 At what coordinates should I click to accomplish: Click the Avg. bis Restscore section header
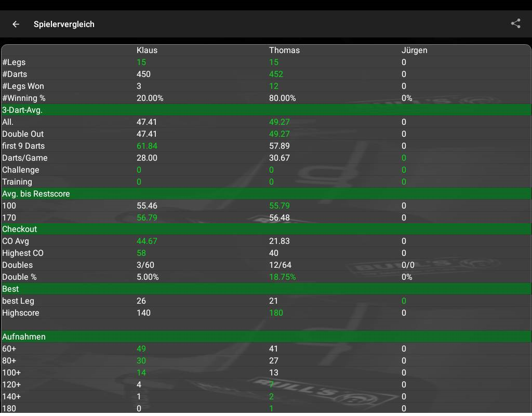pos(36,194)
